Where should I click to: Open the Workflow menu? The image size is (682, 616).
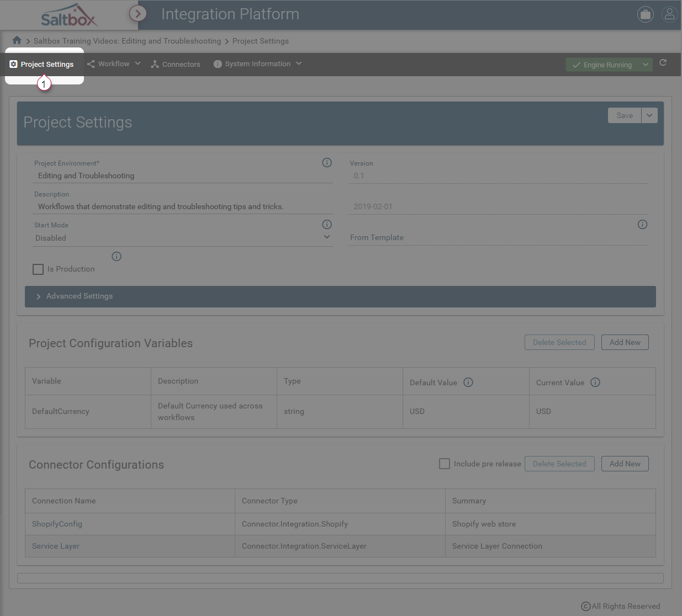(x=114, y=64)
